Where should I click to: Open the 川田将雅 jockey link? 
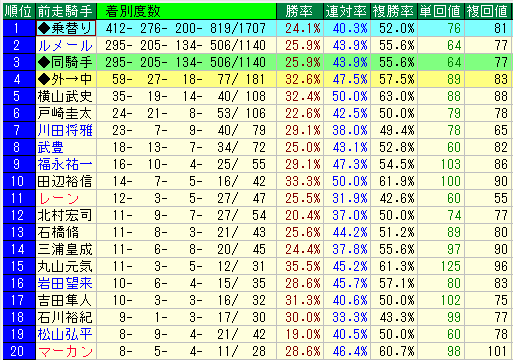point(65,130)
